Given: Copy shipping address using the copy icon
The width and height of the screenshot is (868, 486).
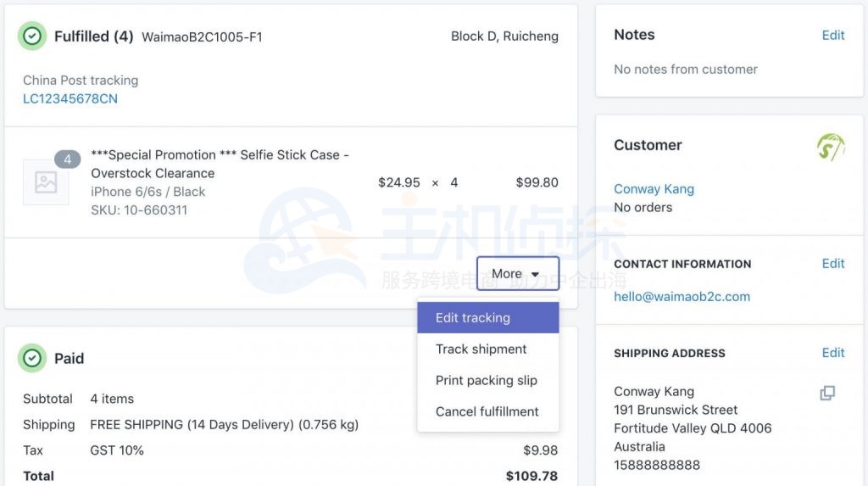Looking at the screenshot, I should [x=827, y=393].
